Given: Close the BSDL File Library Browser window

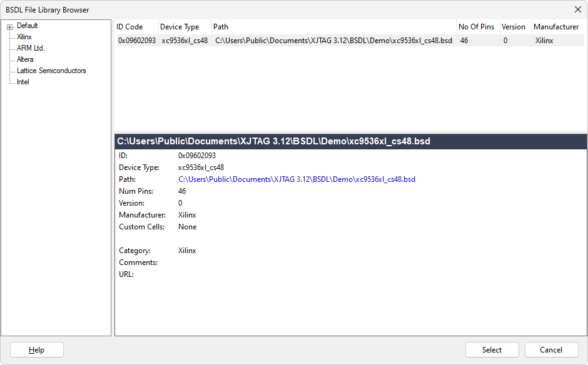Looking at the screenshot, I should coord(577,9).
